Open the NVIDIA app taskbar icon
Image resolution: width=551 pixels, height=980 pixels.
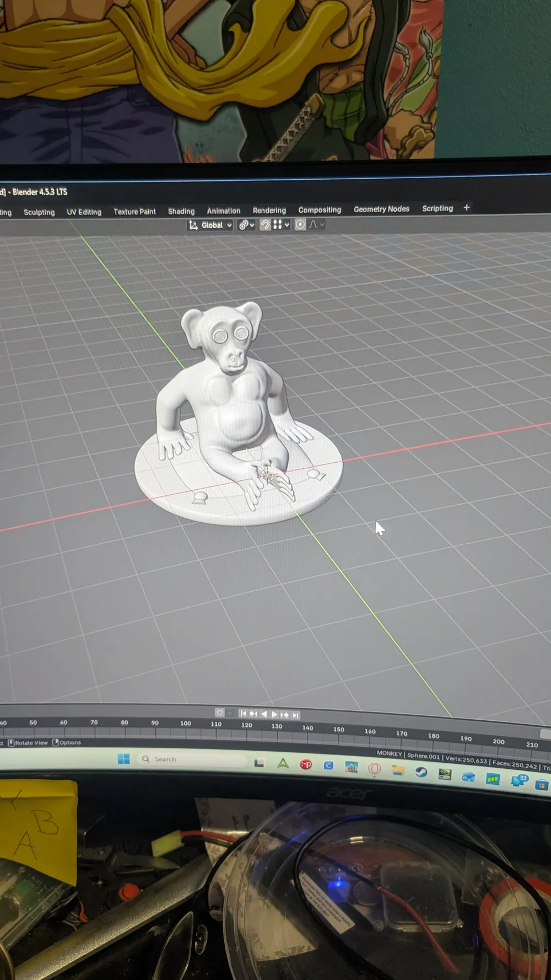pos(445,774)
